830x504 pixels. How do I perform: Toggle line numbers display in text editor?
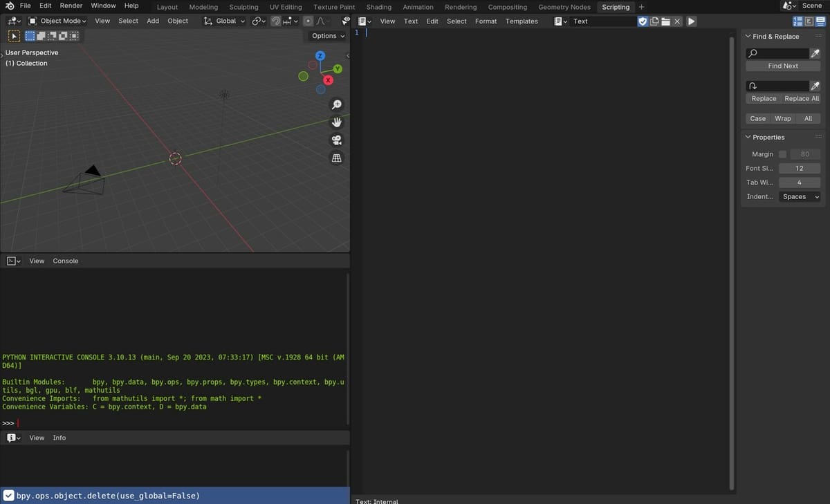(x=798, y=21)
